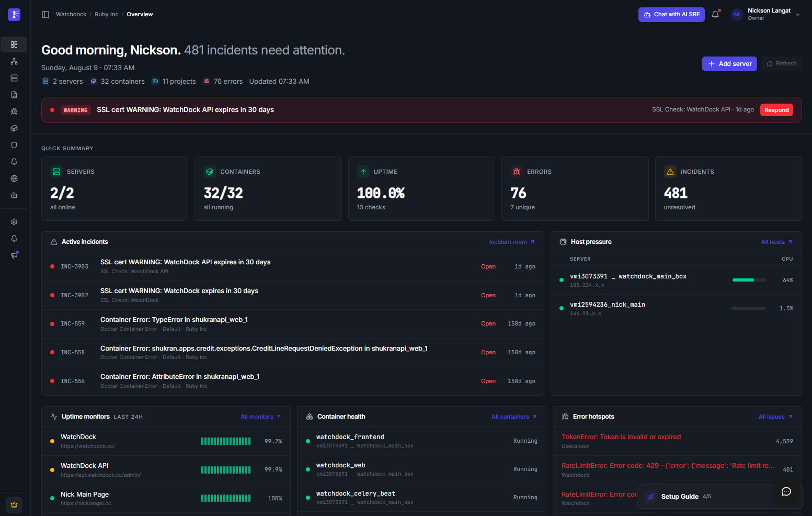Screen dimensions: 812x516
Task: Open the shield security sidebar icon
Action: 14,145
